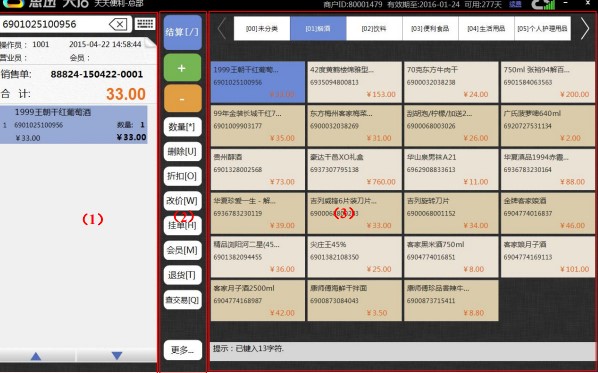
Task: Select the product card with barcode 6900032038269
Action: (354, 126)
